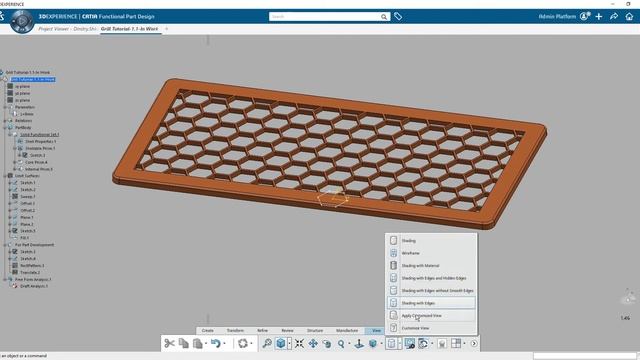The height and width of the screenshot is (360, 640).
Task: Click the Paste icon in bottom toolbar
Action: coord(198,343)
